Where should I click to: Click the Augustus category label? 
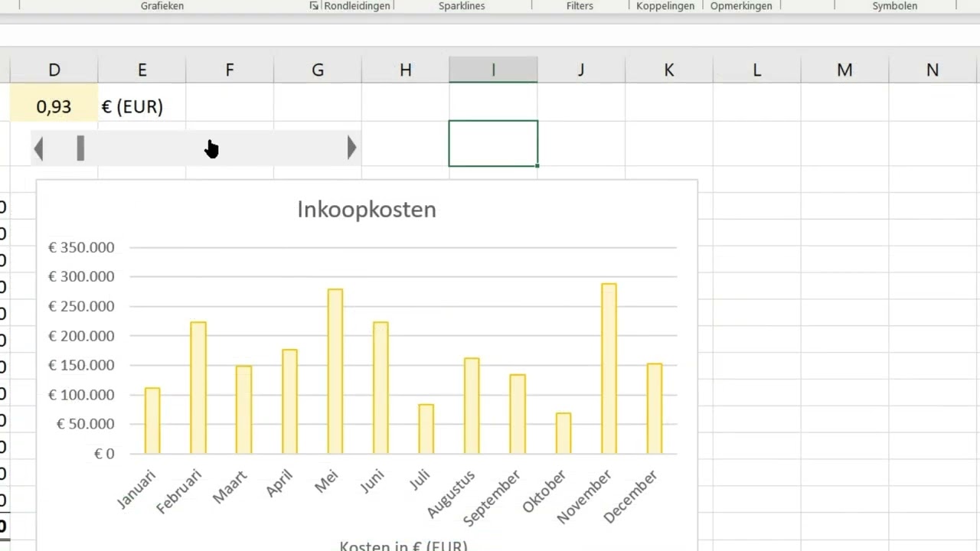click(x=451, y=493)
